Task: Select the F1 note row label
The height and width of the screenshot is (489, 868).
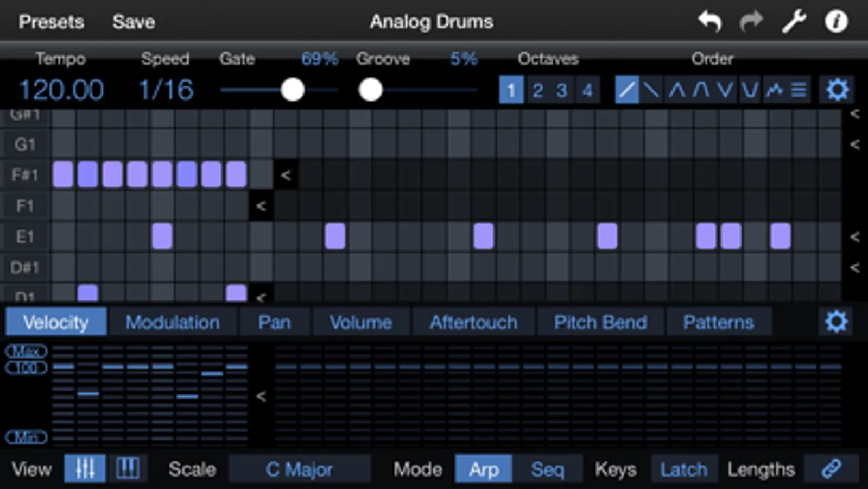Action: pos(25,205)
